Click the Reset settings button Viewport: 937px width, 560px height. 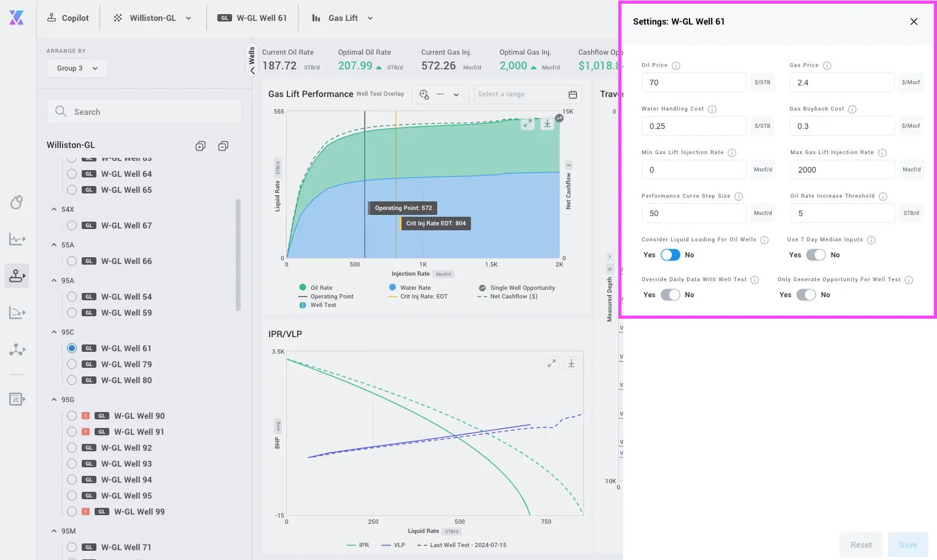[x=861, y=545]
